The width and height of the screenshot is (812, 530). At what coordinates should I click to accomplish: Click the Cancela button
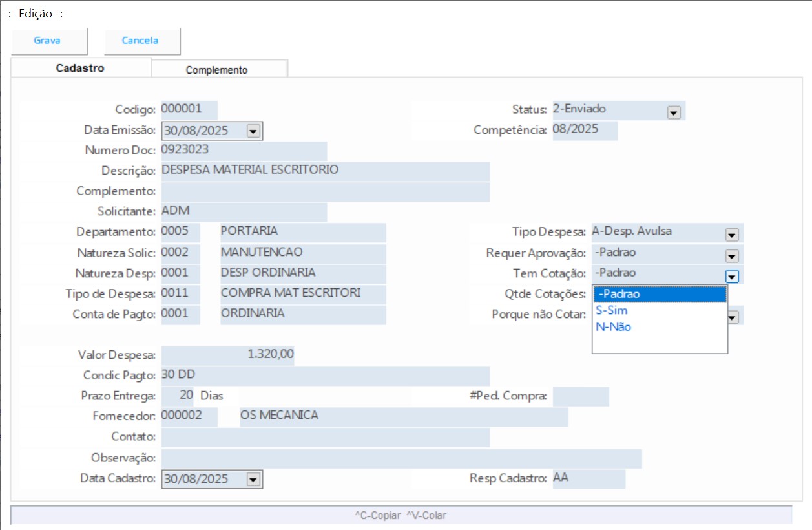pos(140,41)
